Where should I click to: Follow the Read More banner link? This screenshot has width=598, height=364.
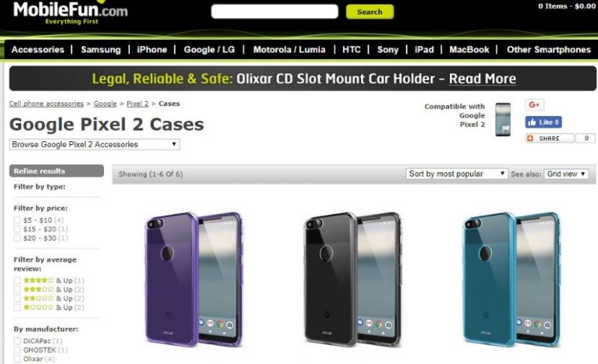coord(482,78)
